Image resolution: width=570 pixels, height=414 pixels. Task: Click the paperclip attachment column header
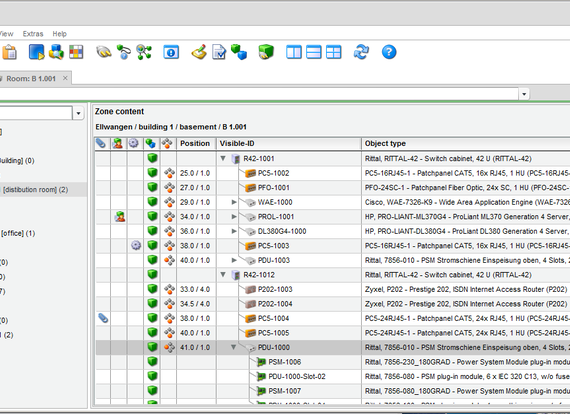pos(101,144)
